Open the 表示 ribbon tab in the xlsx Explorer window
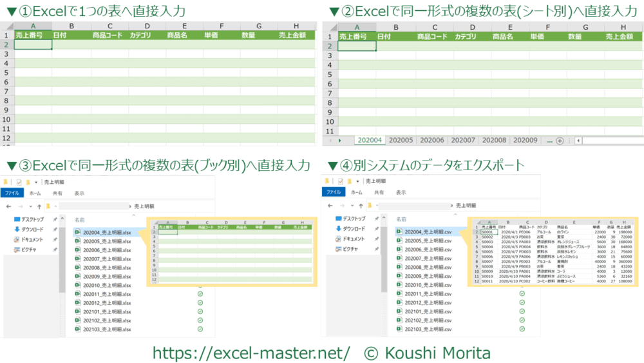The width and height of the screenshot is (644, 363). pyautogui.click(x=79, y=193)
